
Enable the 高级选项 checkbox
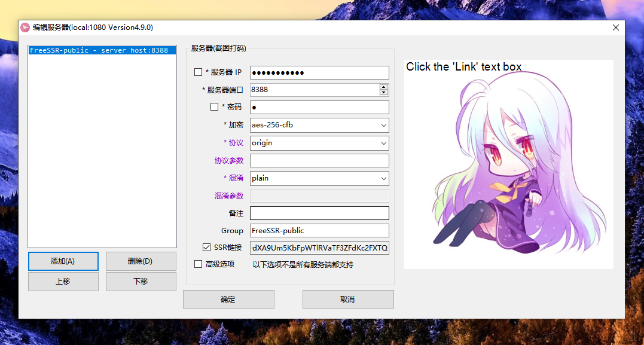pyautogui.click(x=198, y=264)
